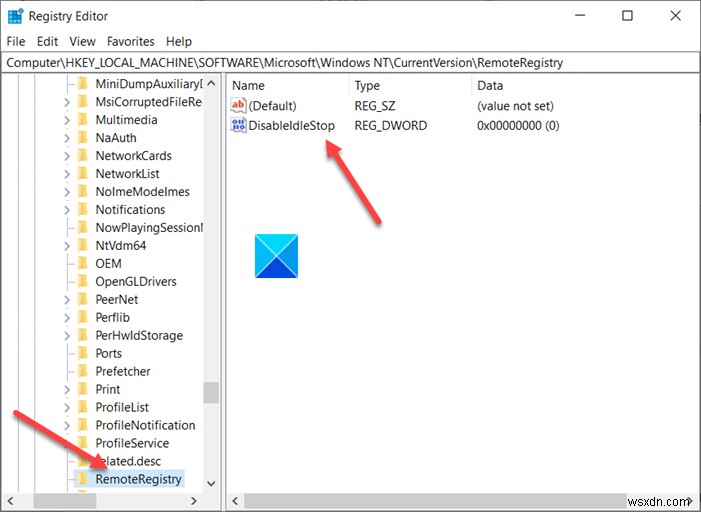The height and width of the screenshot is (512, 701).
Task: Expand the Multimedia key
Action: (x=67, y=120)
